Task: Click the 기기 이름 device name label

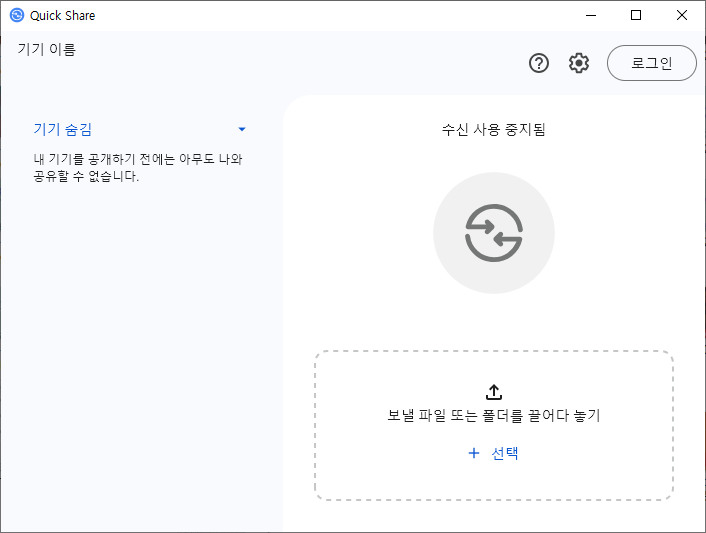Action: [47, 49]
